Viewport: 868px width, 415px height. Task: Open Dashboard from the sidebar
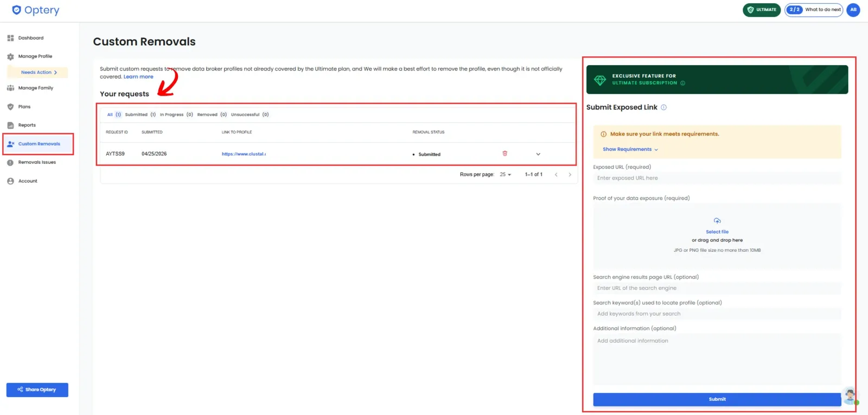(x=31, y=38)
